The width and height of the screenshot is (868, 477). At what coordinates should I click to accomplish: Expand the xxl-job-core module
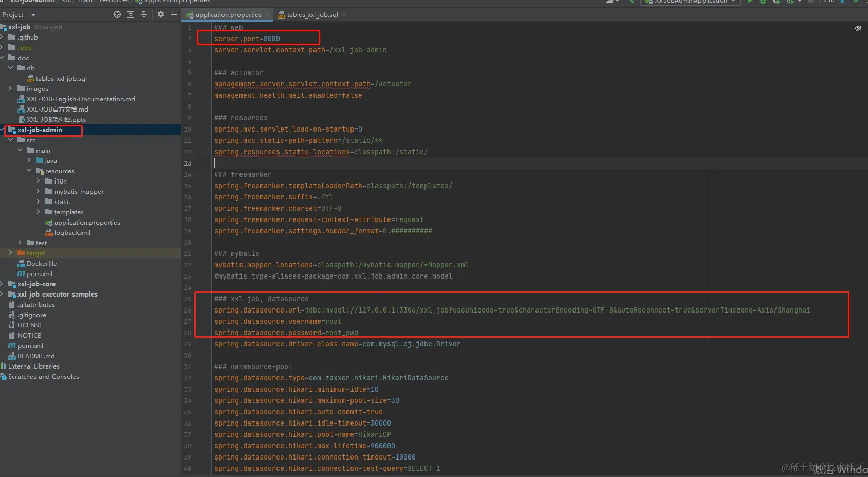point(2,284)
